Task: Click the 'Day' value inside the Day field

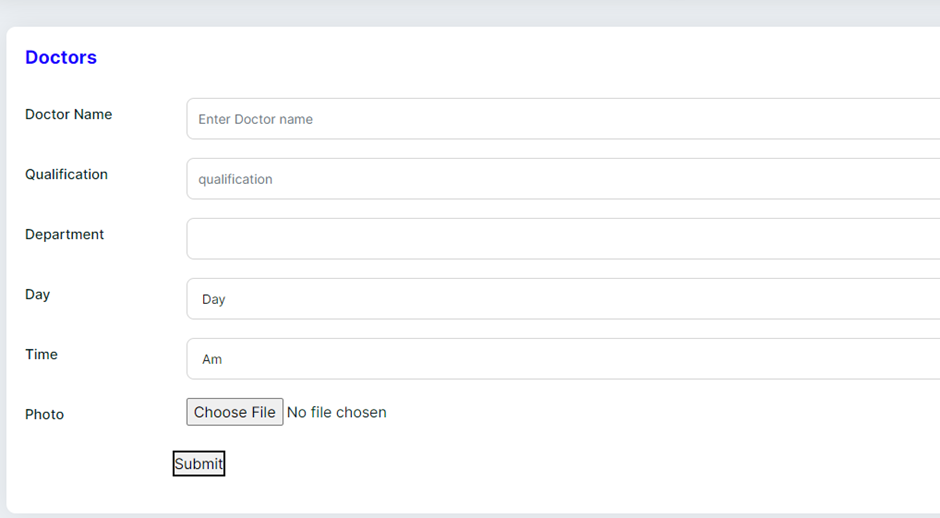Action: coord(213,299)
